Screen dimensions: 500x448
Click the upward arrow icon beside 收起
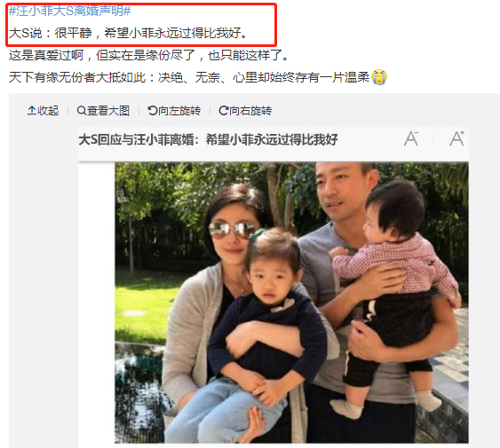click(x=32, y=111)
